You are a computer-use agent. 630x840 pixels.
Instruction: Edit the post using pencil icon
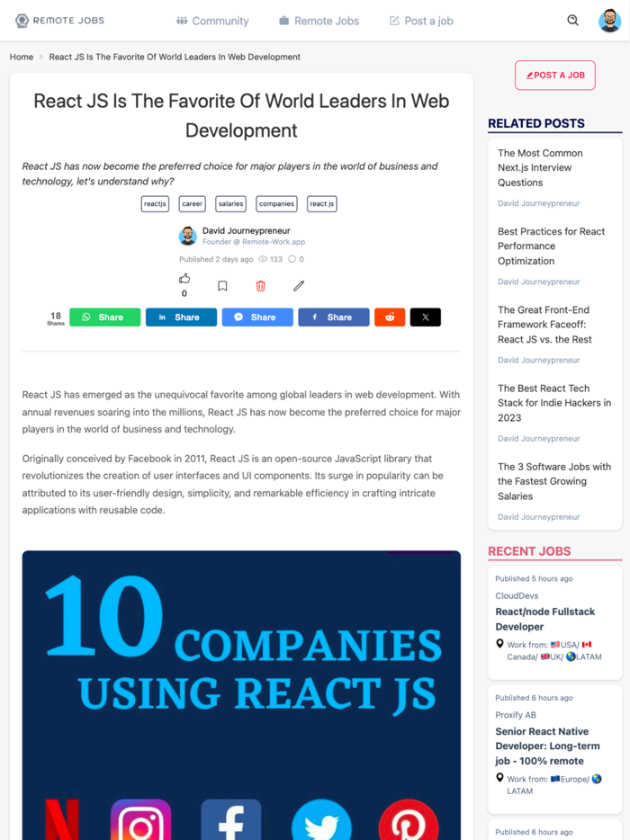click(299, 285)
